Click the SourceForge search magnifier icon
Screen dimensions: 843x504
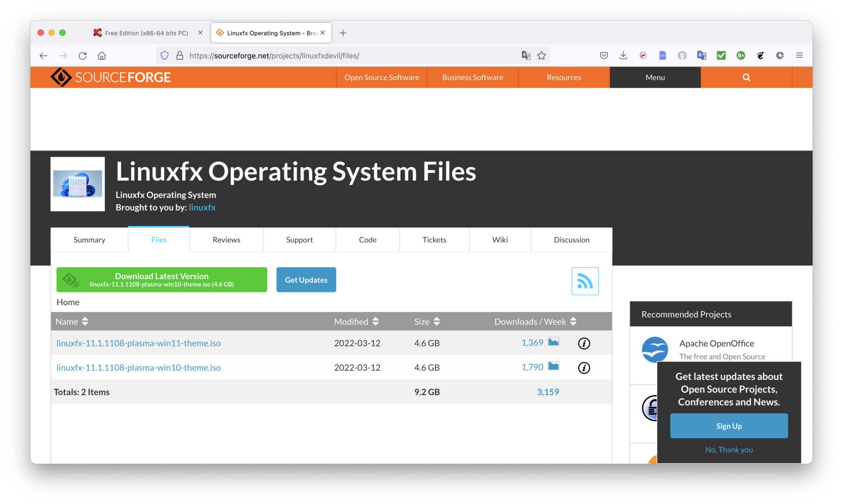click(x=746, y=77)
